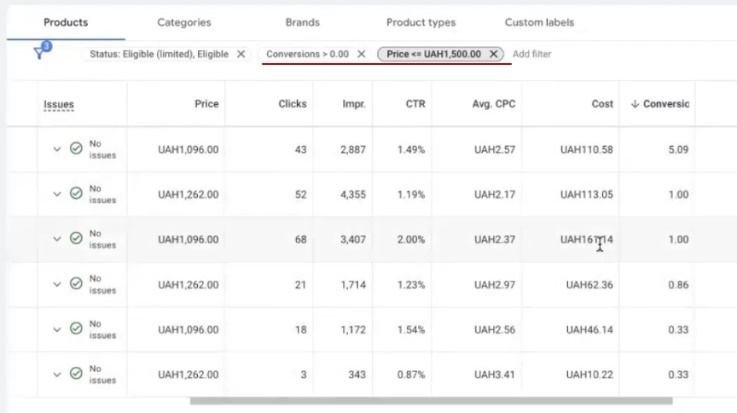
Task: Open the Brands tab
Action: 302,22
